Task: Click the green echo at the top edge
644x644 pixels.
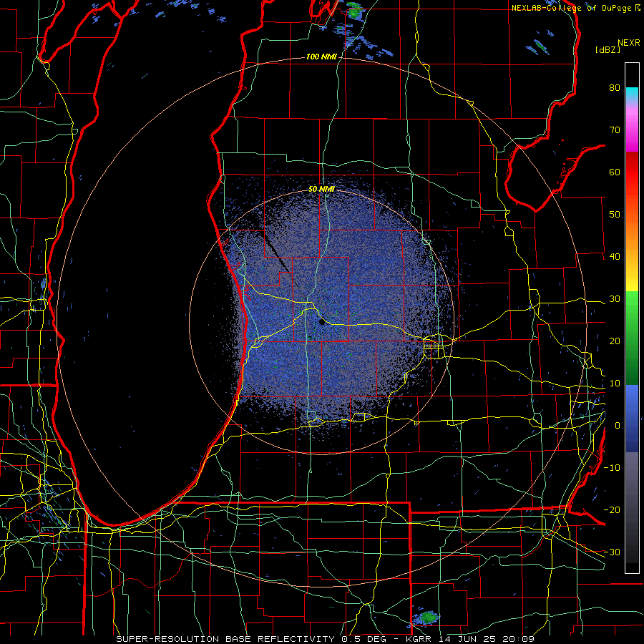Action: coord(355,11)
